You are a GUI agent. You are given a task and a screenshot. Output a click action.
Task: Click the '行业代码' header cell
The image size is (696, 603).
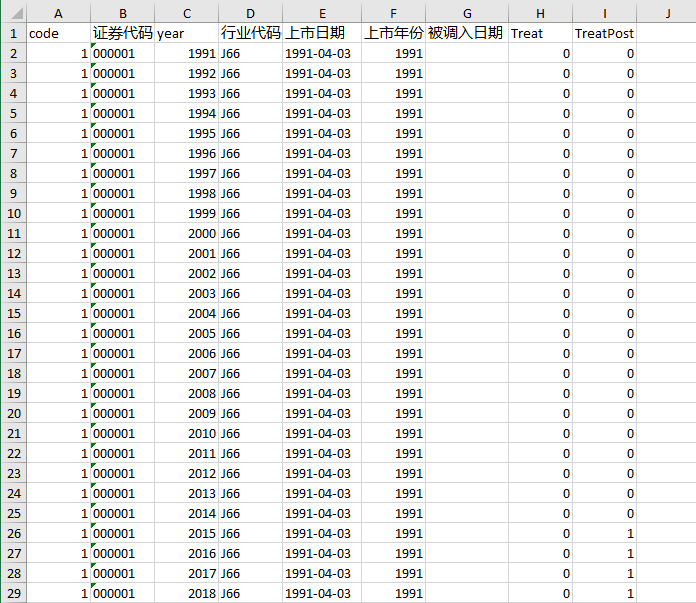250,33
